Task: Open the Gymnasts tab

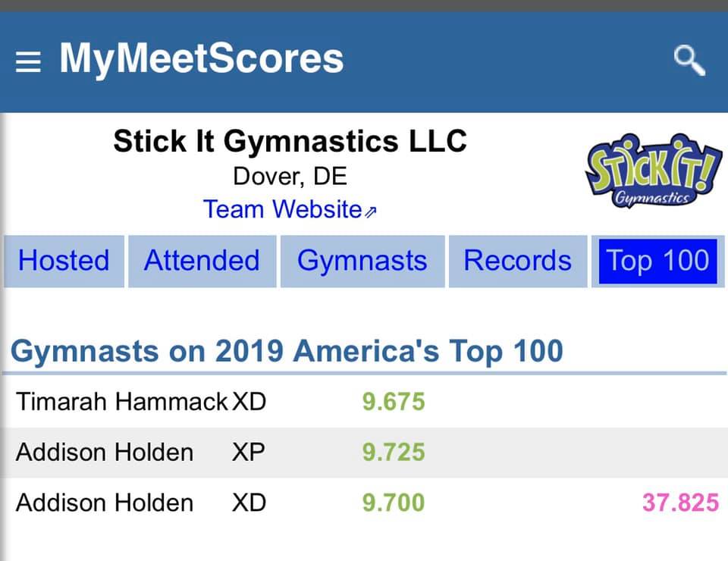Action: tap(362, 261)
